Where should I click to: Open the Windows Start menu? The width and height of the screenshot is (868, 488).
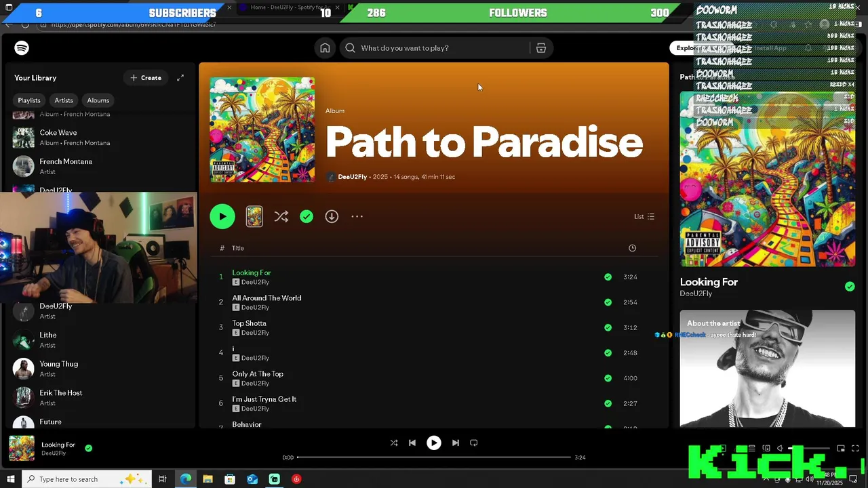pyautogui.click(x=10, y=479)
